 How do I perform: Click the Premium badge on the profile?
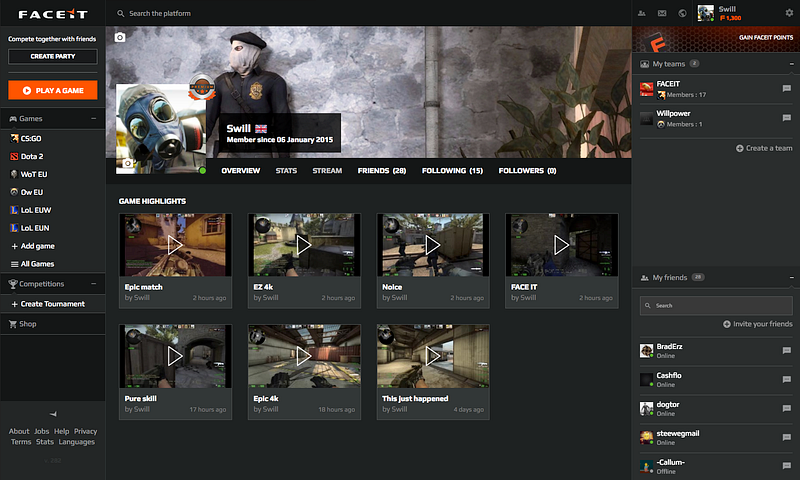click(202, 87)
